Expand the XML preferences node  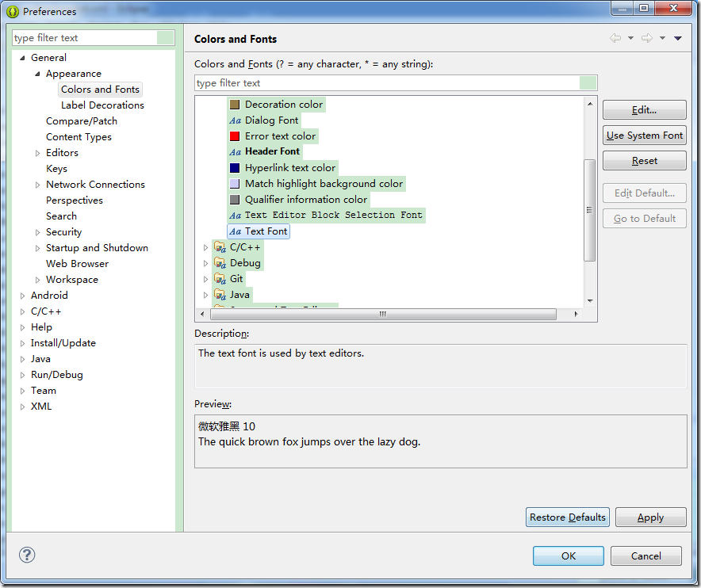[22, 407]
